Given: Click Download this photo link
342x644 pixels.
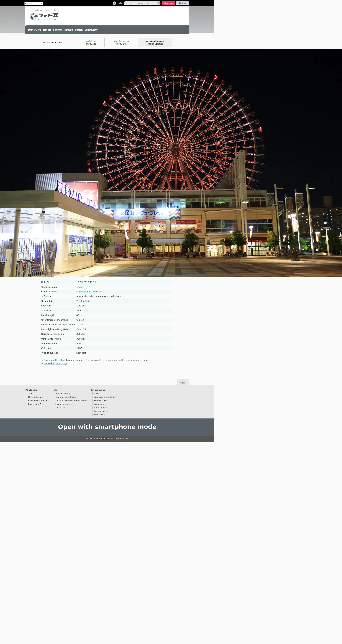Looking at the screenshot, I should click(x=55, y=360).
